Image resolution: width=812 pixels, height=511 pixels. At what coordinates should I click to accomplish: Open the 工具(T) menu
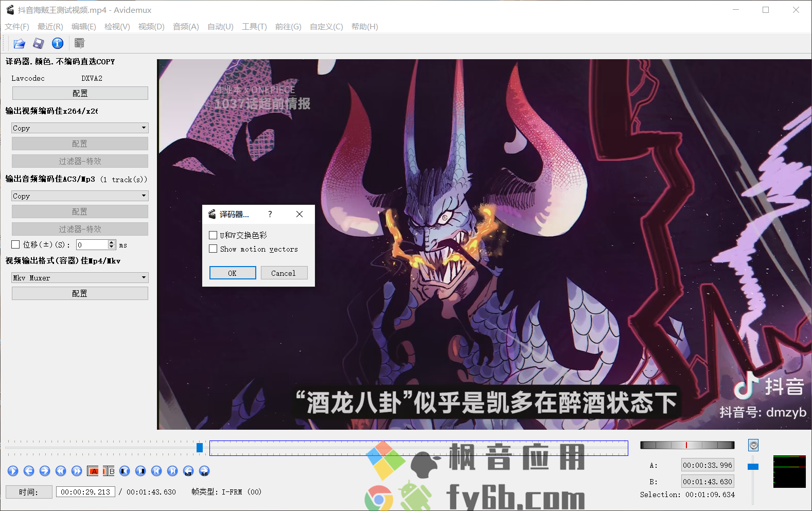pyautogui.click(x=255, y=27)
